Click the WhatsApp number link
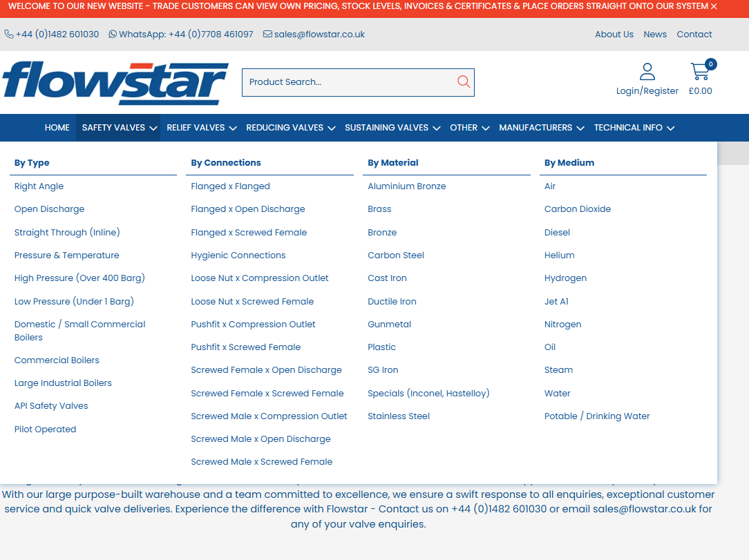 pyautogui.click(x=187, y=35)
